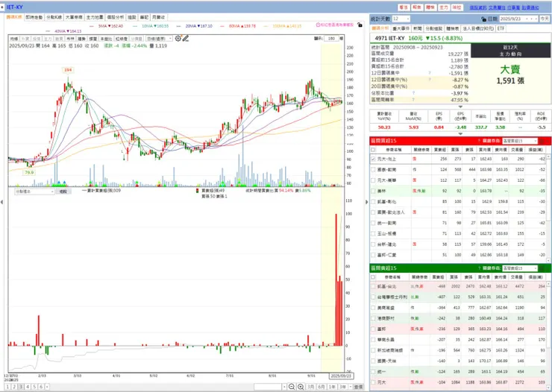The width and height of the screenshot is (552, 392).
Task: Click the question mark in red buy header
Action: [x=479, y=141]
